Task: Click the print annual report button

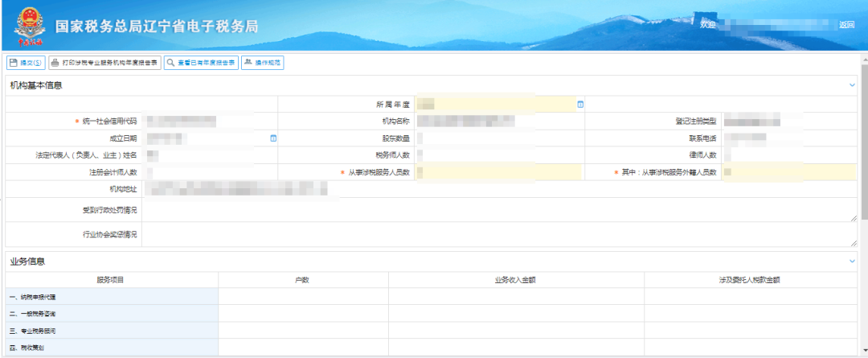Action: 104,63
